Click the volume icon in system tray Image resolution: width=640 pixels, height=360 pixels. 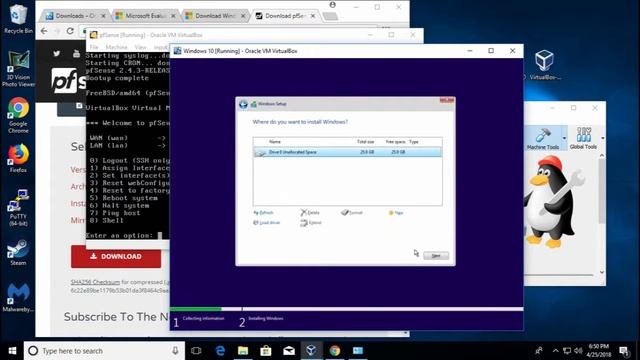coord(578,351)
